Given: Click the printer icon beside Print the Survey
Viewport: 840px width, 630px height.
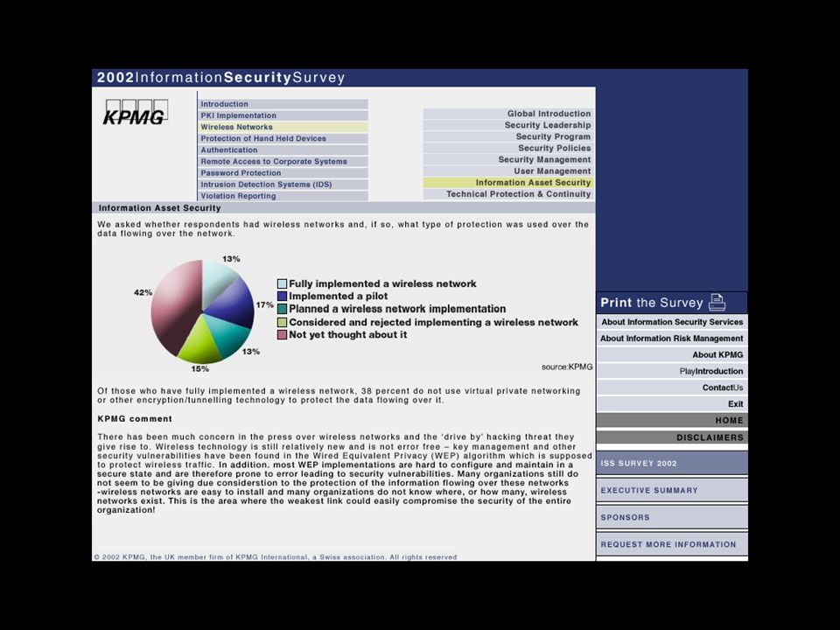Looking at the screenshot, I should (x=717, y=303).
